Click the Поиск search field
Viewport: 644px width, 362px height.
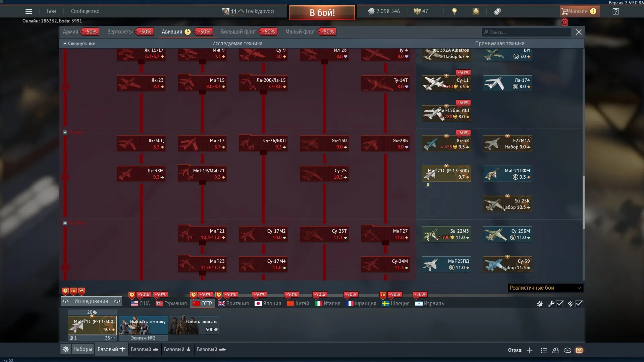[527, 32]
